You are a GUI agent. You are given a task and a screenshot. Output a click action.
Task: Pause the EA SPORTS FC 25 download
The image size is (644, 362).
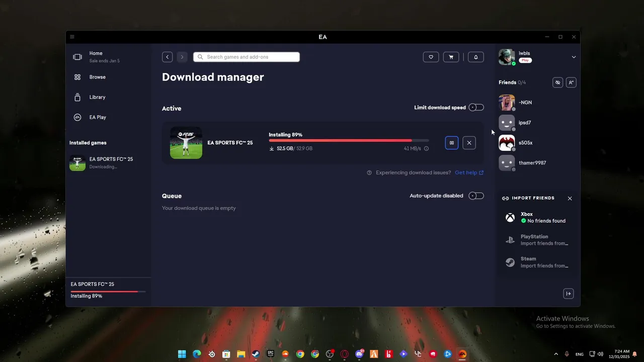click(x=452, y=143)
